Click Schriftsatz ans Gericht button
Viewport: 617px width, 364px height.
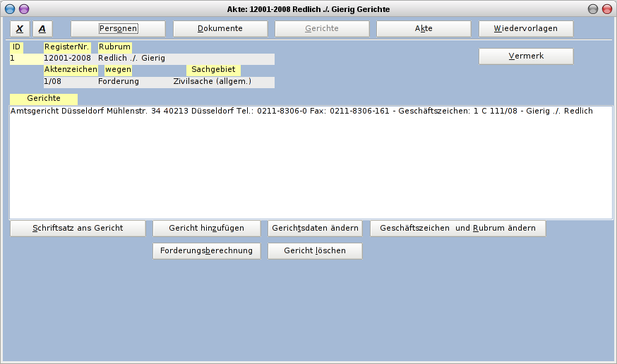pos(78,229)
